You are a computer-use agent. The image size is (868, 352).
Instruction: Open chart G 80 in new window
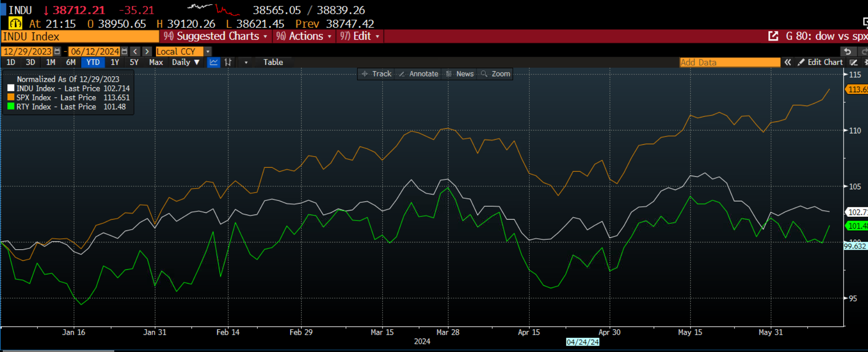(773, 36)
